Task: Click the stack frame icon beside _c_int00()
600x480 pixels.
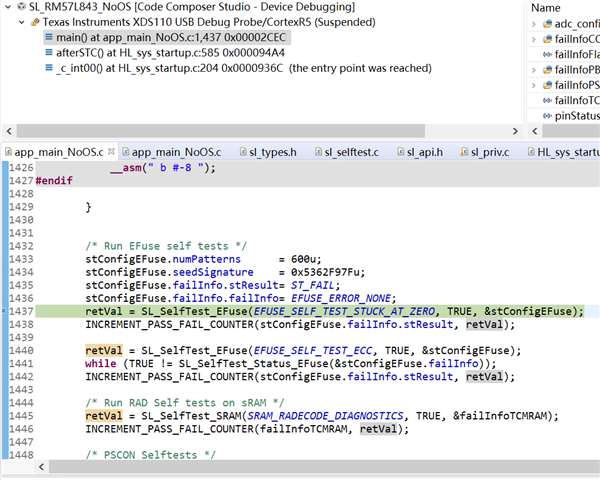Action: tap(49, 68)
